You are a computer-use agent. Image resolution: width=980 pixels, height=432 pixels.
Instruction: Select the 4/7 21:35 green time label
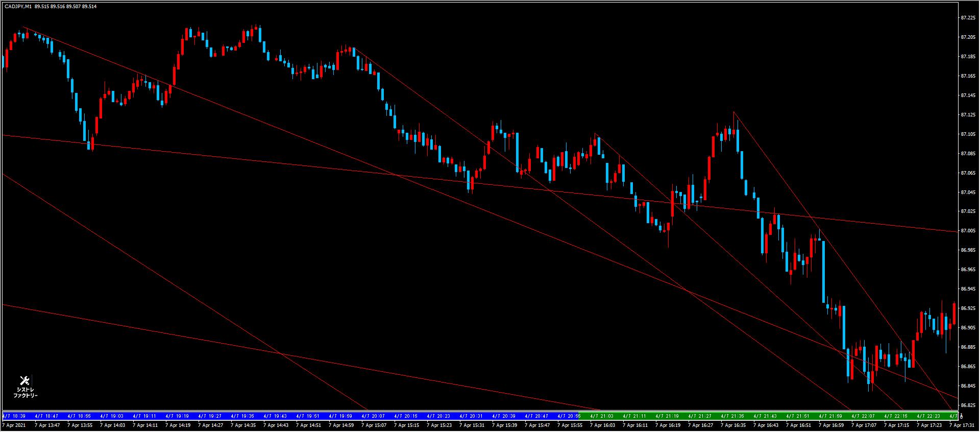pos(732,416)
